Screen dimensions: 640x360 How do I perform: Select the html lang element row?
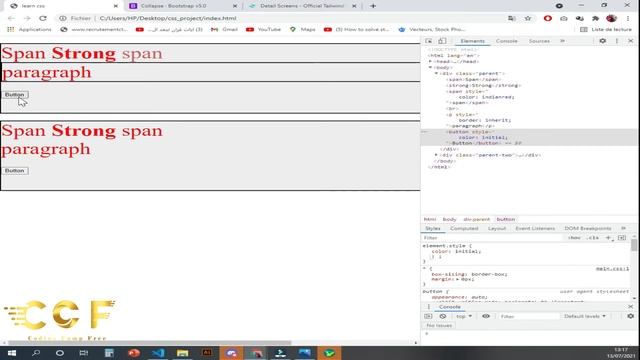point(454,56)
